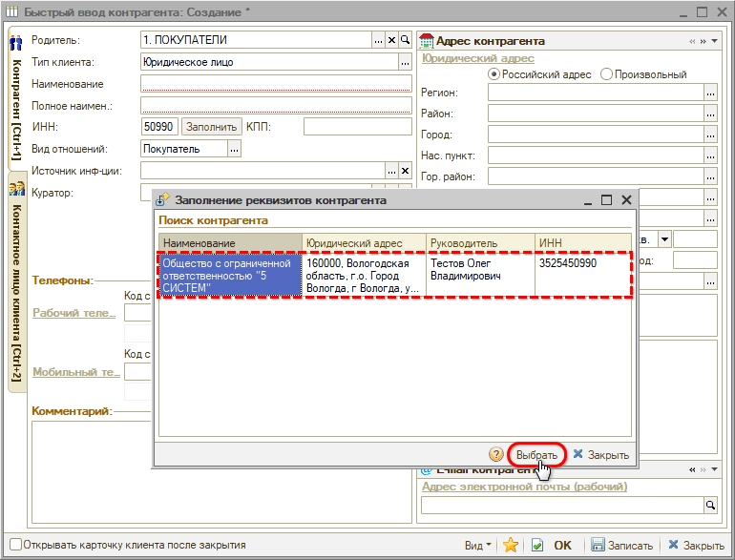Viewport: 735px width, 560px height.
Task: Clear the Источник инф-ции field with X
Action: pyautogui.click(x=404, y=170)
